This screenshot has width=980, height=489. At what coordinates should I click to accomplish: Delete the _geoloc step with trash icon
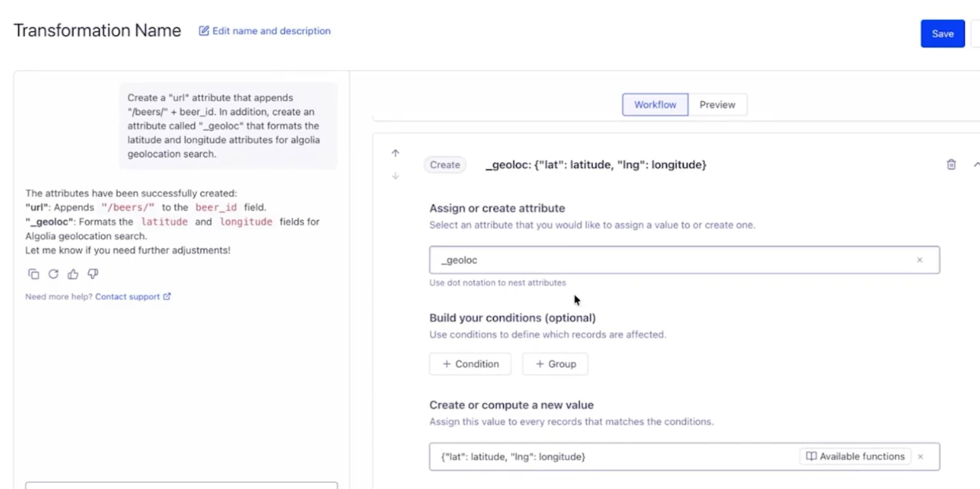tap(951, 164)
